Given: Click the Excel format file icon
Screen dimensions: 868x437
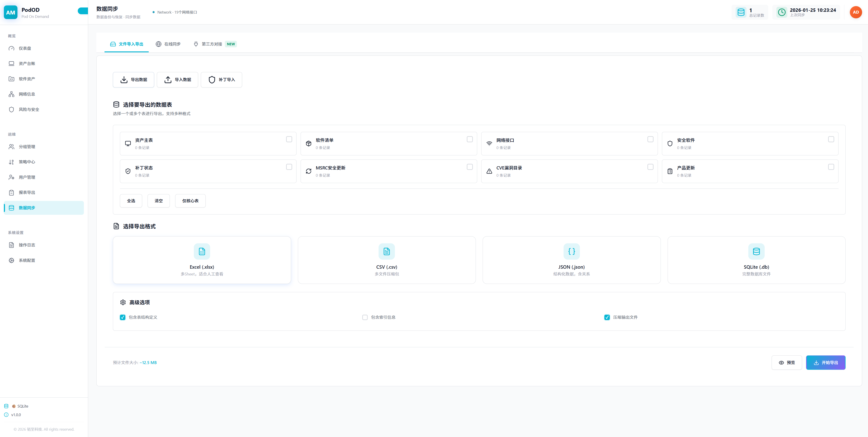Looking at the screenshot, I should (202, 251).
